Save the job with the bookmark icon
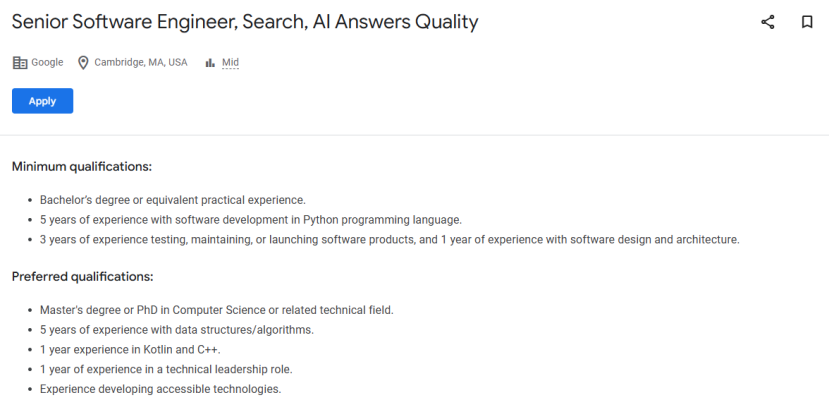This screenshot has width=830, height=412. [x=807, y=22]
